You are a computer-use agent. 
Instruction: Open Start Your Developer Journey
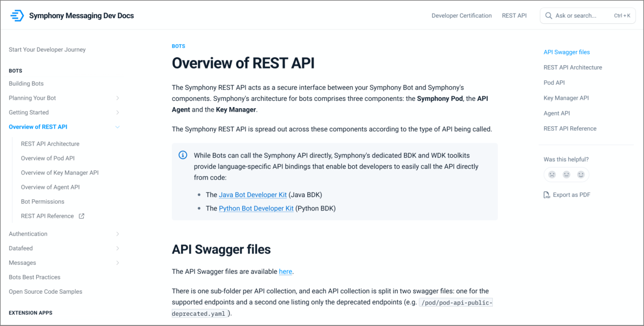[x=47, y=50]
